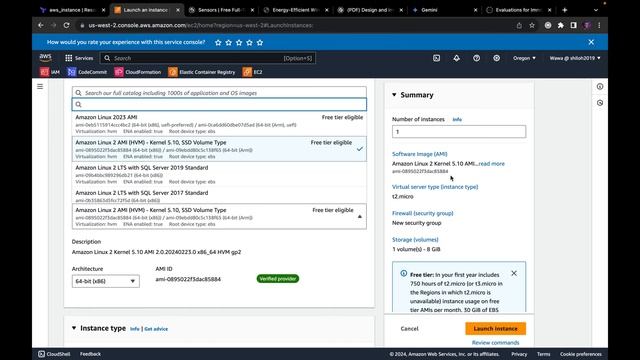Open the history clock icon on right edge
The image size is (640, 360).
coord(600,103)
